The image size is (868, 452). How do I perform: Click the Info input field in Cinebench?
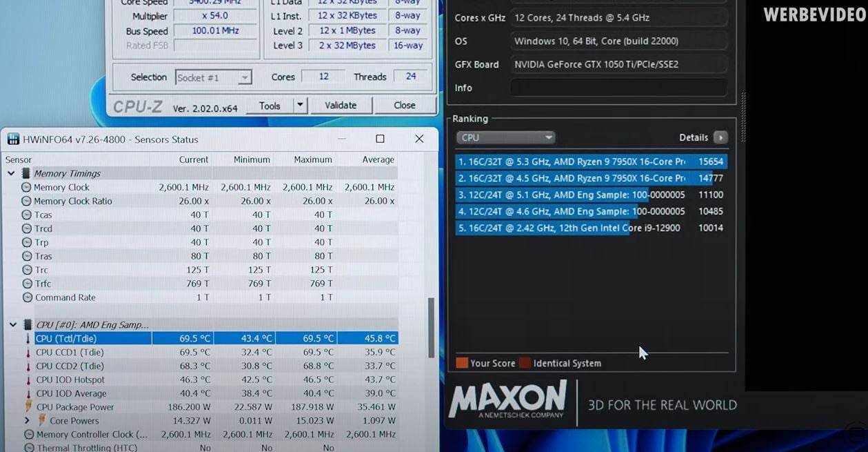coord(618,88)
